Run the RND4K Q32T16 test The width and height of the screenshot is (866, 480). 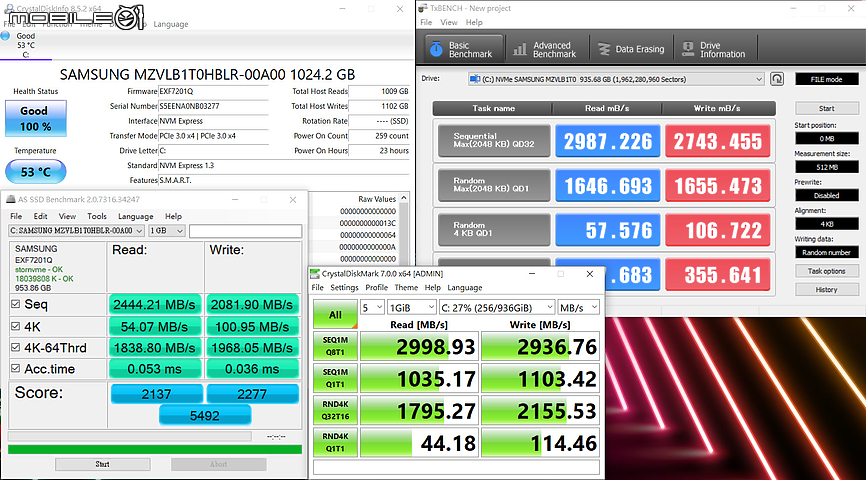click(x=335, y=410)
